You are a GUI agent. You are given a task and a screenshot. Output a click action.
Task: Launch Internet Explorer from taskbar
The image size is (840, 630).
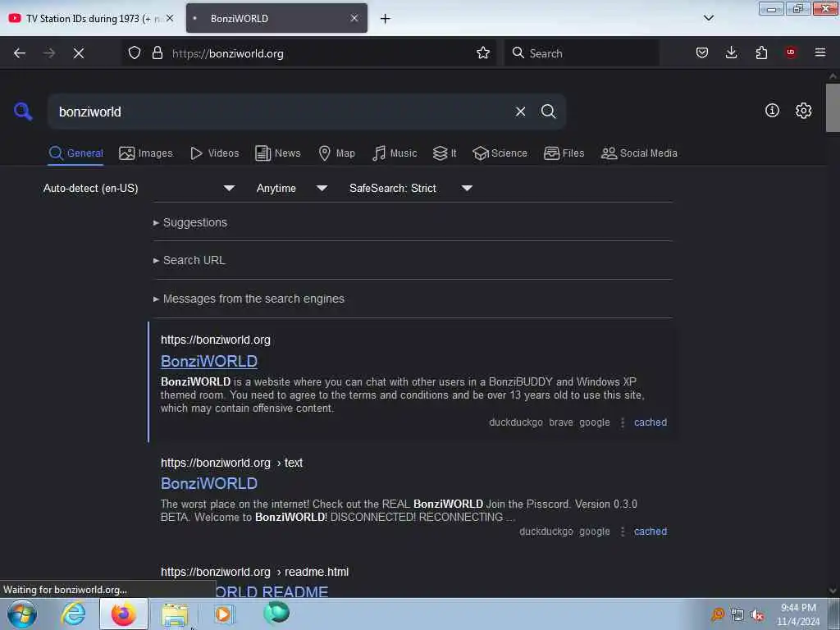pos(73,614)
